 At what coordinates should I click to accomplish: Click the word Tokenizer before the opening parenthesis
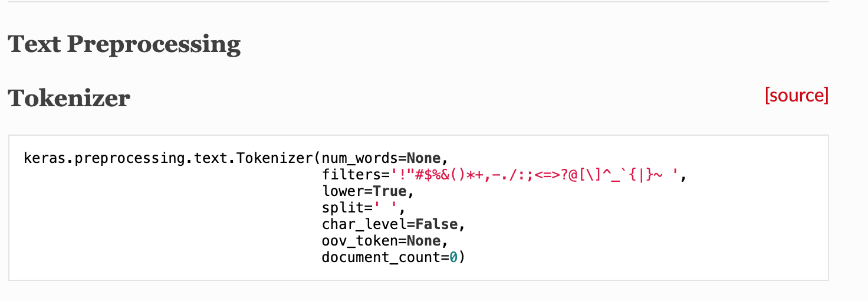coord(275,158)
